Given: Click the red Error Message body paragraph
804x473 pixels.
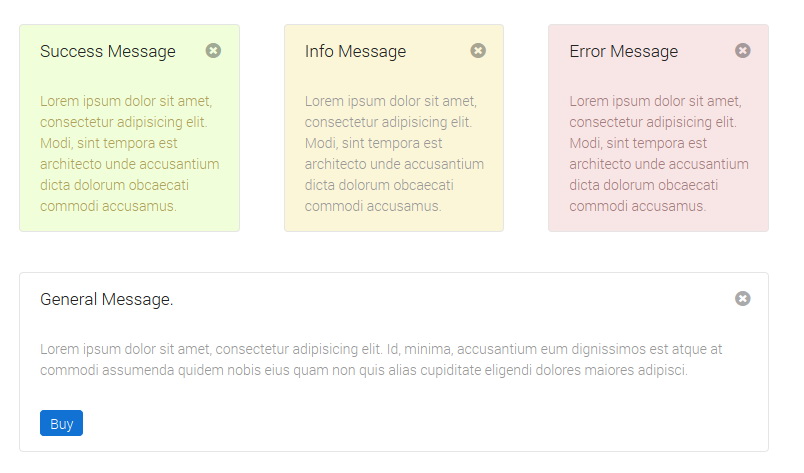Looking at the screenshot, I should pyautogui.click(x=659, y=153).
